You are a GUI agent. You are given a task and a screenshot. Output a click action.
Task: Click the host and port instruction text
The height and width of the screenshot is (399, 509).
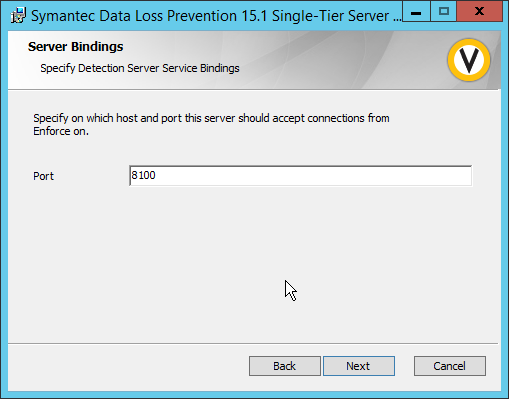211,124
